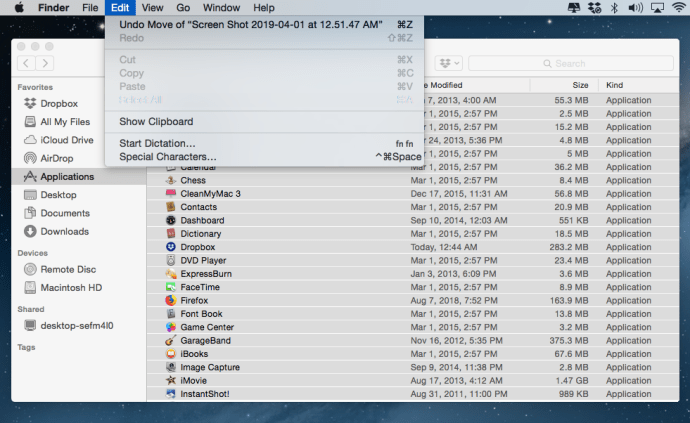Click the Game Center icon
This screenshot has height=423, width=690.
coord(171,327)
